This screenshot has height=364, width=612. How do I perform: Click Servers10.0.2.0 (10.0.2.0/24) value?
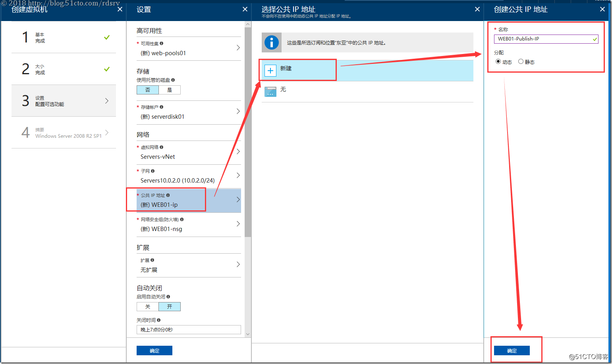point(178,181)
